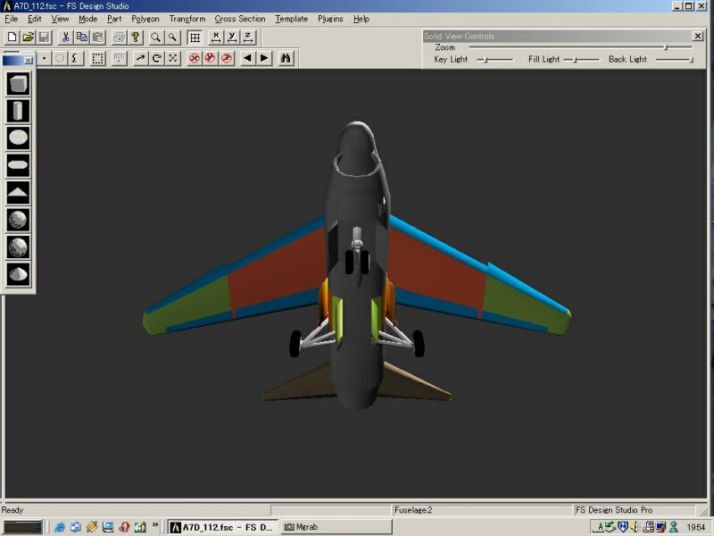Click the Fuselage2 status bar text
Image resolution: width=714 pixels, height=536 pixels.
point(413,510)
